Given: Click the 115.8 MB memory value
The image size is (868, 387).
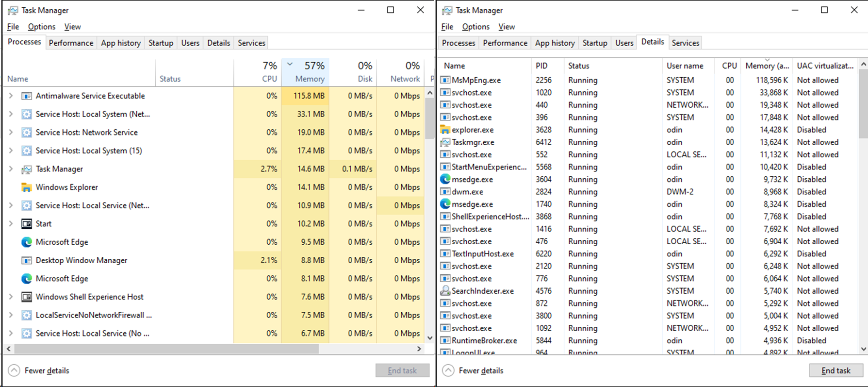Looking at the screenshot, I should coord(309,96).
